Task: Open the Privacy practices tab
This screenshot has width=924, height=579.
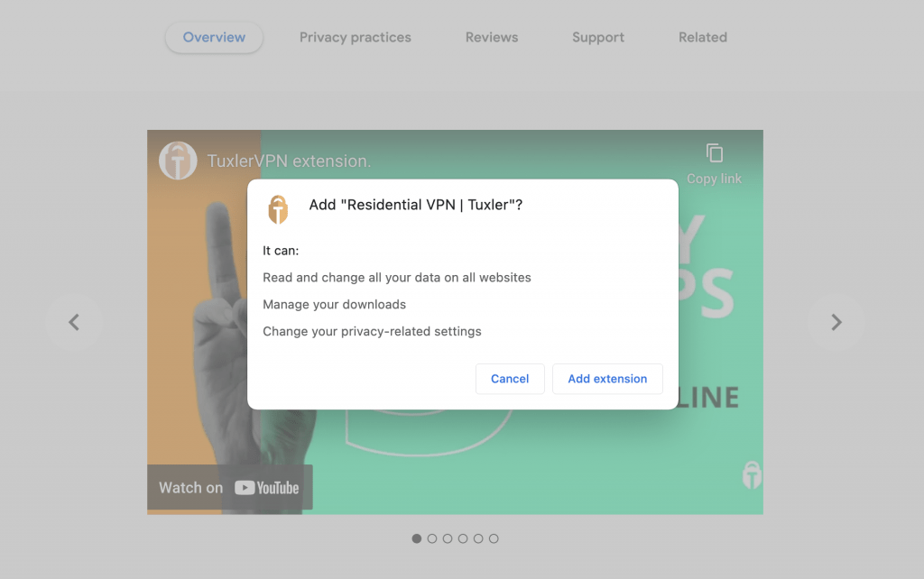Action: 356,37
